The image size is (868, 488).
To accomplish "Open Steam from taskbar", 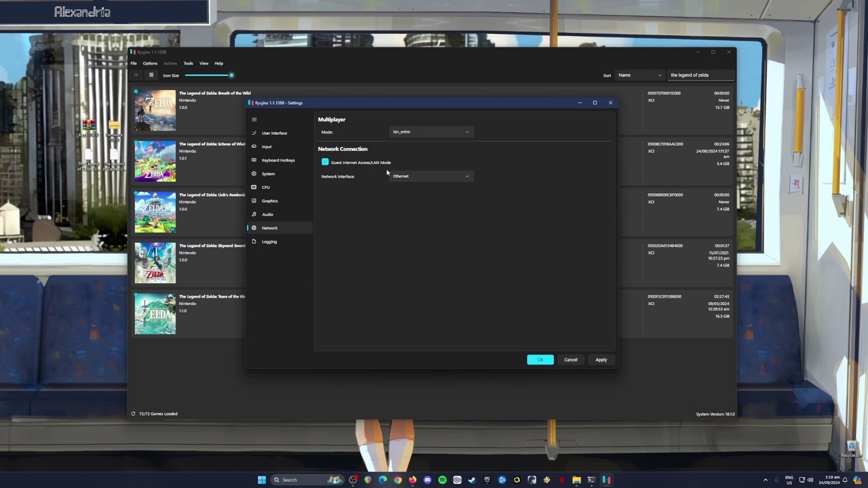I will tap(472, 480).
